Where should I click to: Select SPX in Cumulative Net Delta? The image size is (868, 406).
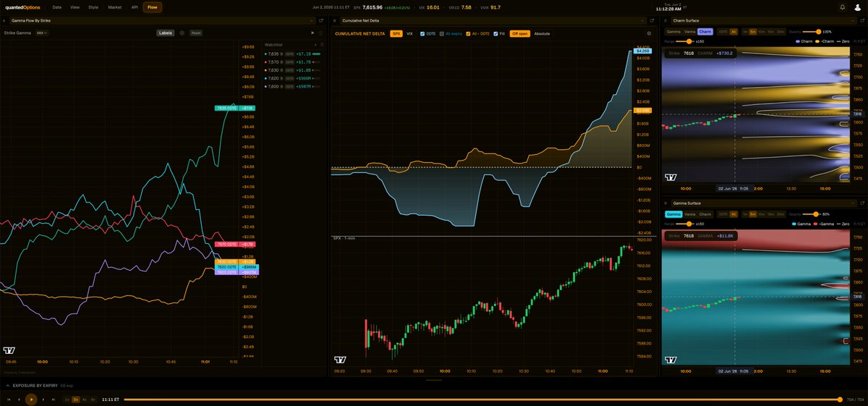[396, 33]
